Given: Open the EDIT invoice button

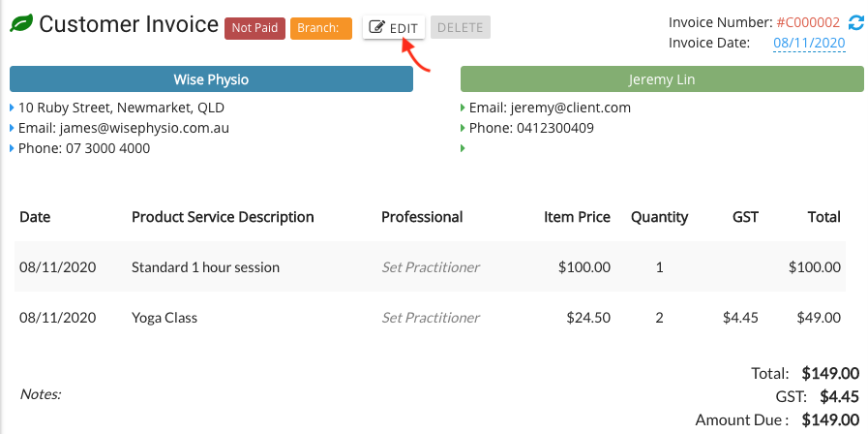Looking at the screenshot, I should 394,27.
